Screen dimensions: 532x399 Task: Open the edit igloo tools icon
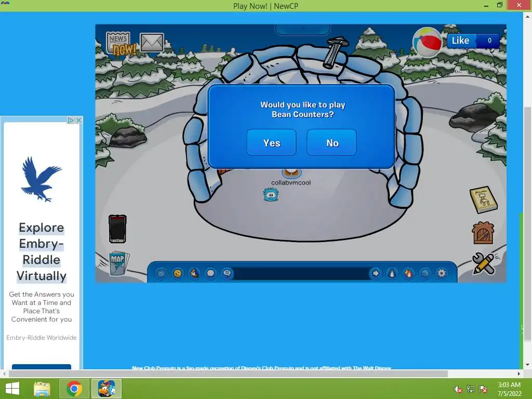pos(484,263)
